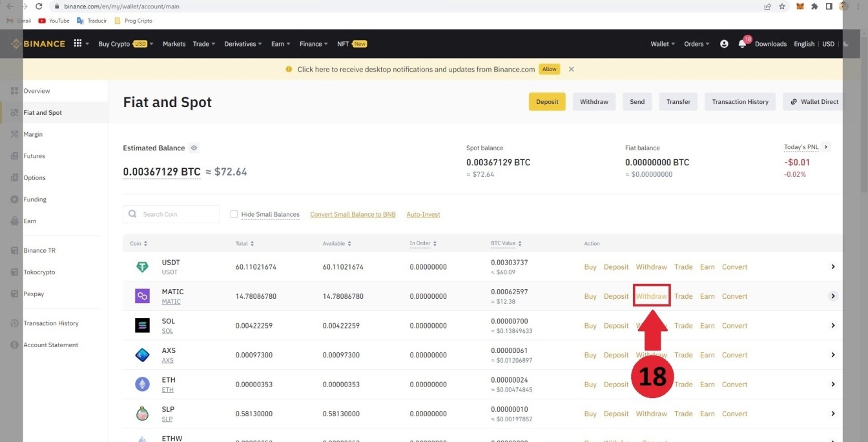
Task: Bookmark this page with the star icon
Action: [782, 6]
